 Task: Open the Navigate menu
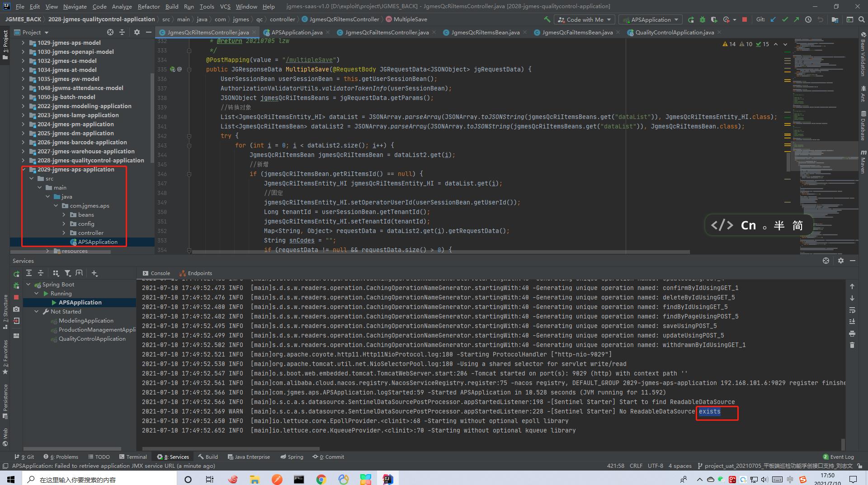75,6
